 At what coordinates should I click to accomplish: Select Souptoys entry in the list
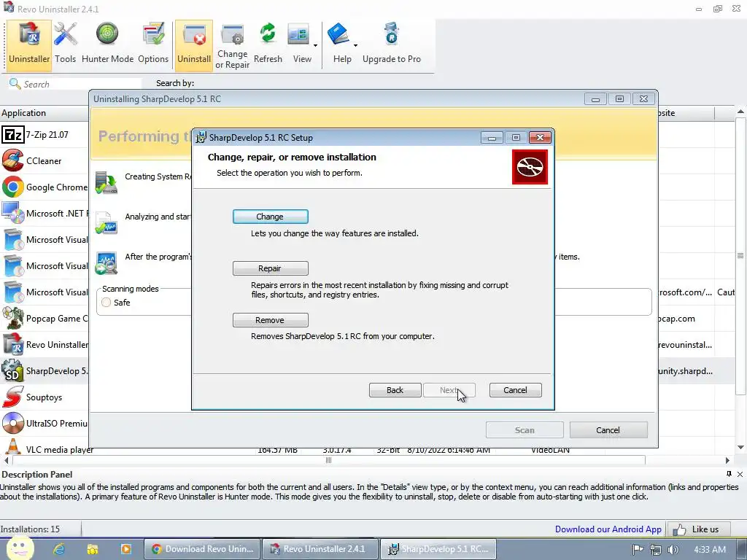[x=44, y=397]
